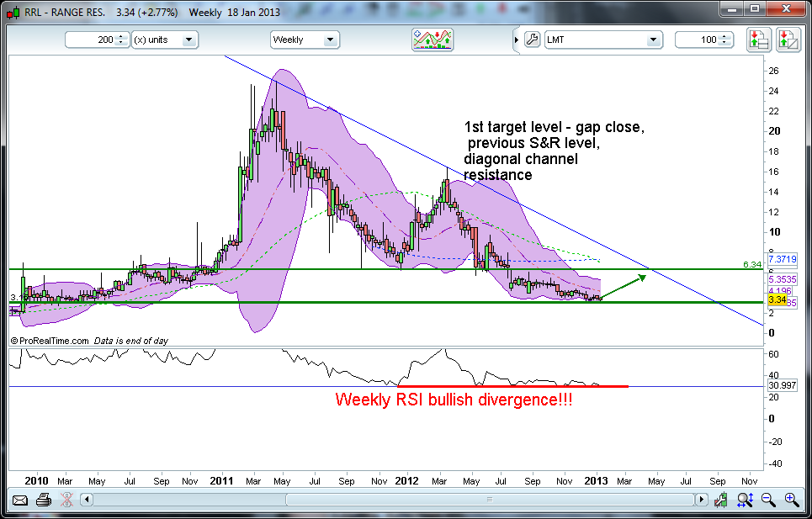
Task: Click the magnifier with arrows icon
Action: click(745, 500)
